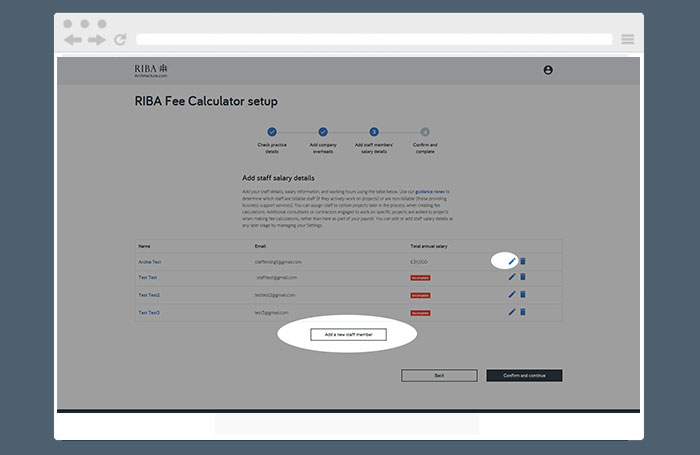The width and height of the screenshot is (700, 455).
Task: Click the Back button
Action: (439, 376)
